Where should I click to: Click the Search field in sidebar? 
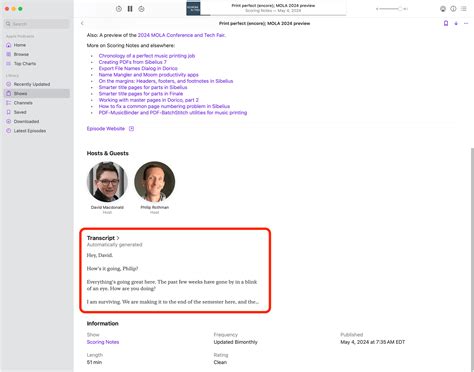37,24
